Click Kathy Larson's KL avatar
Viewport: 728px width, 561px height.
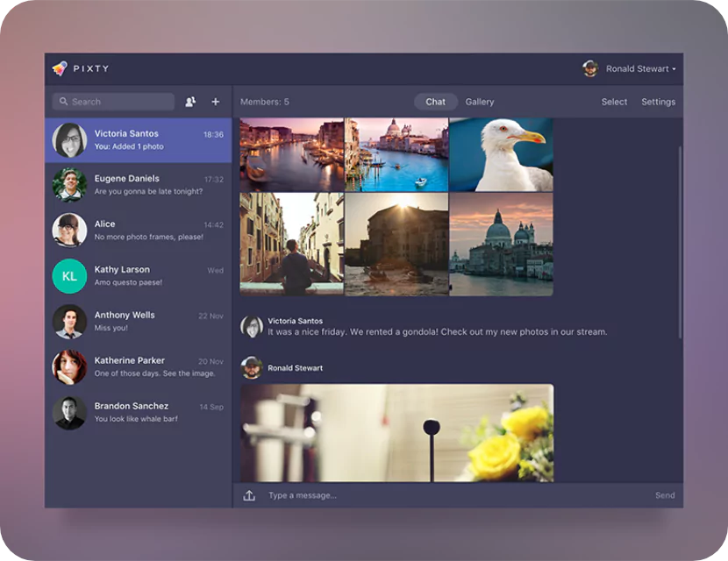[69, 276]
